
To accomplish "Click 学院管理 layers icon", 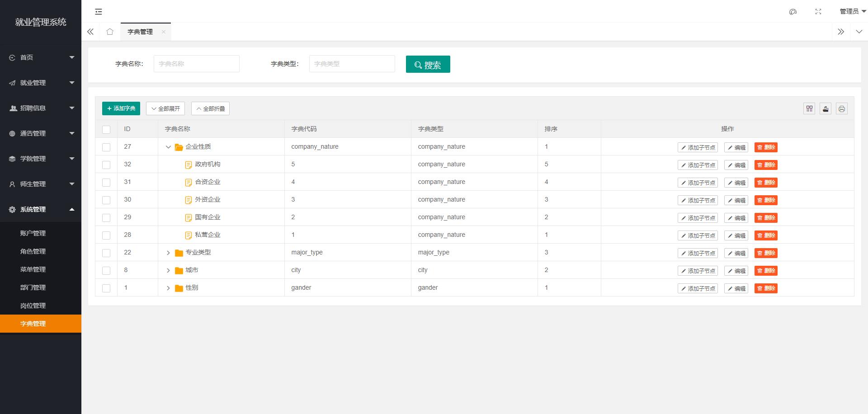I will [x=12, y=159].
